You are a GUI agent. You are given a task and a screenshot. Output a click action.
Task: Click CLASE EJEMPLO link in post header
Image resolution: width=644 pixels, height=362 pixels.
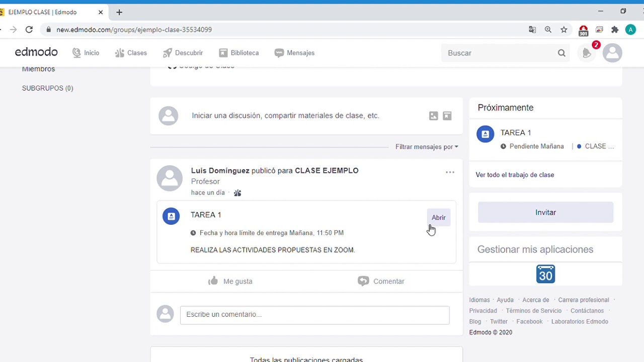(x=327, y=170)
